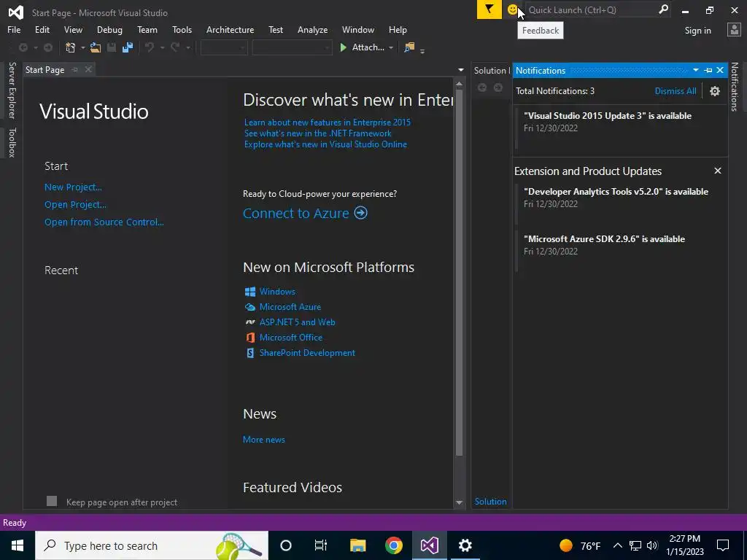Open the Visual Studio 2015 Update 3 notification

620,128
